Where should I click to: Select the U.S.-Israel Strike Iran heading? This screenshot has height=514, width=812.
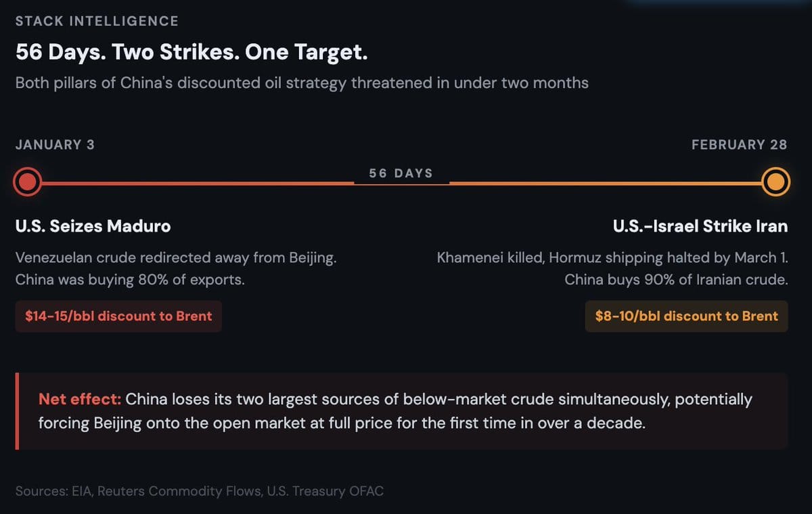(700, 226)
